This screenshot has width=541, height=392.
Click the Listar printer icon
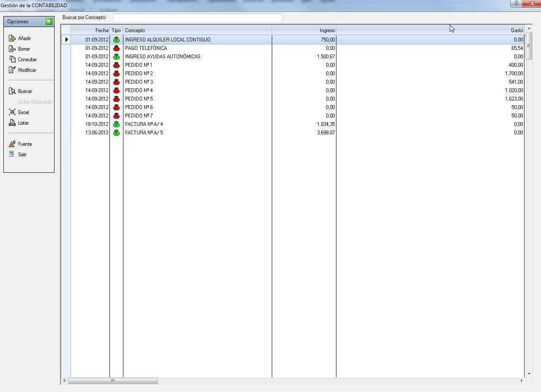(12, 123)
